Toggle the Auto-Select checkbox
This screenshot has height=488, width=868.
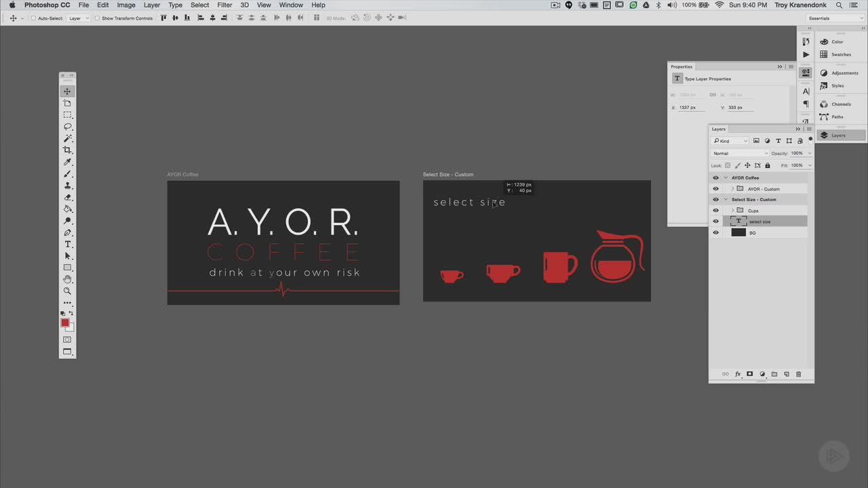point(33,18)
